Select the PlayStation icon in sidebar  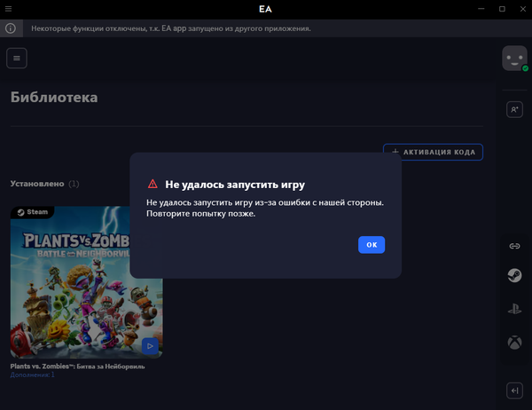[x=513, y=309]
